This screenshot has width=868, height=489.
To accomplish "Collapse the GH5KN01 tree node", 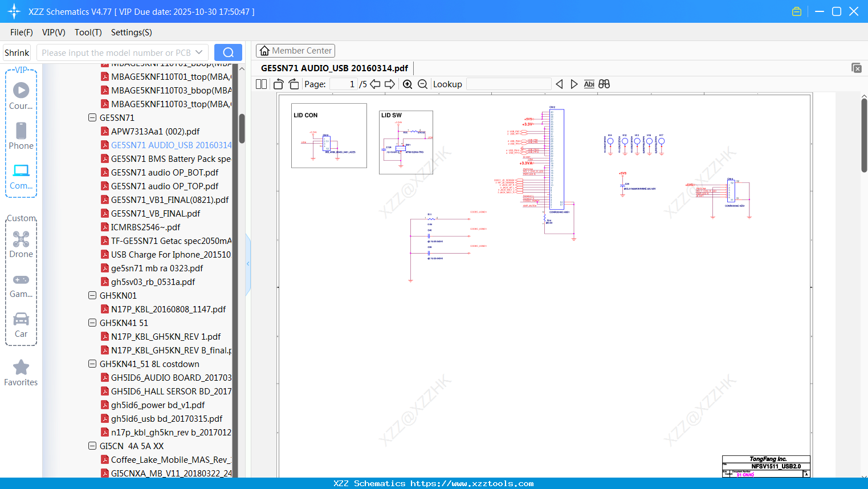I will (x=92, y=296).
